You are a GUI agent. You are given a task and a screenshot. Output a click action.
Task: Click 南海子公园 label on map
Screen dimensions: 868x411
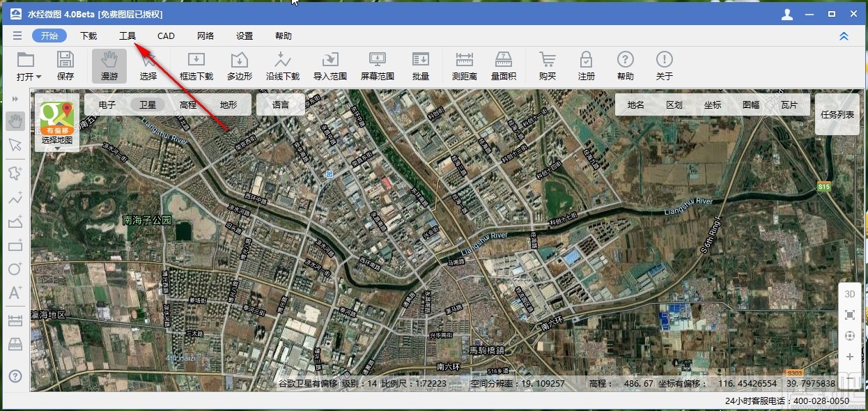tap(147, 220)
